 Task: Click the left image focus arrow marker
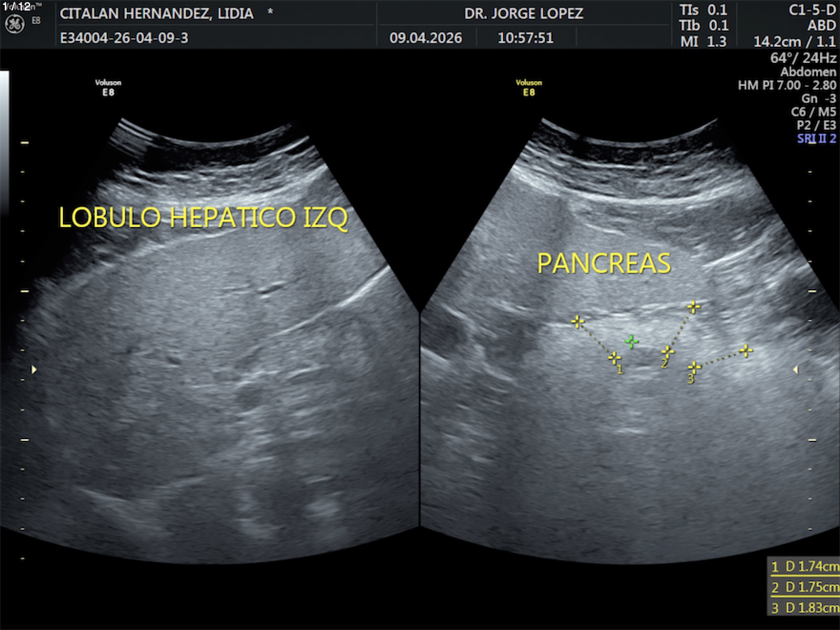pos(34,370)
